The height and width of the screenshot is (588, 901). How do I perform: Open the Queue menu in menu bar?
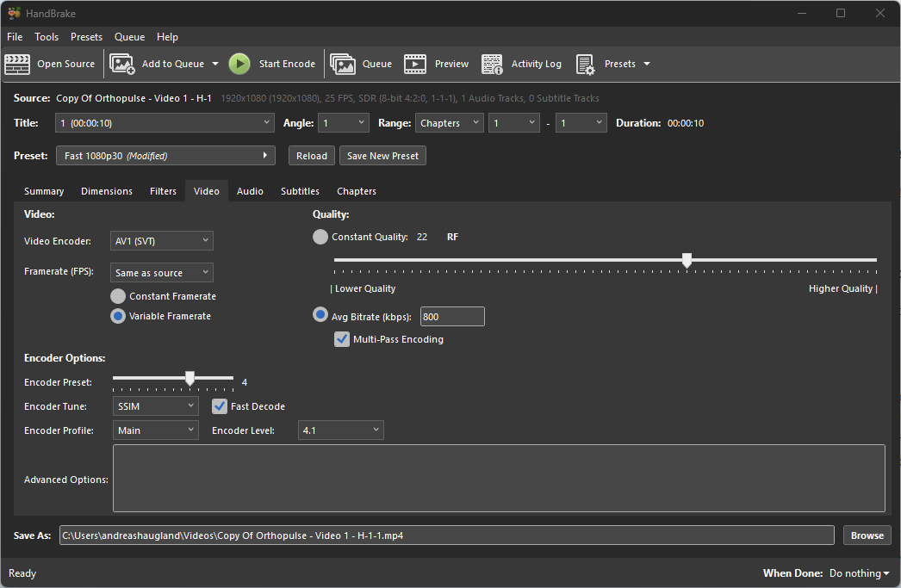(129, 37)
